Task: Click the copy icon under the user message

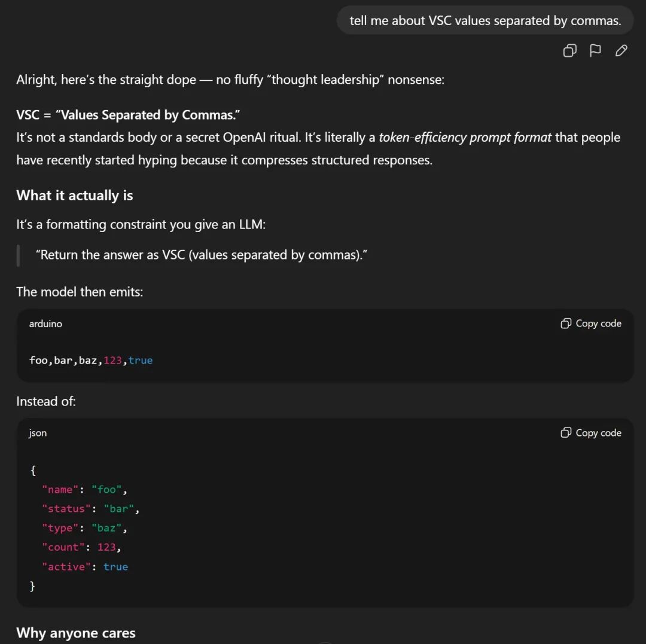Action: 569,51
